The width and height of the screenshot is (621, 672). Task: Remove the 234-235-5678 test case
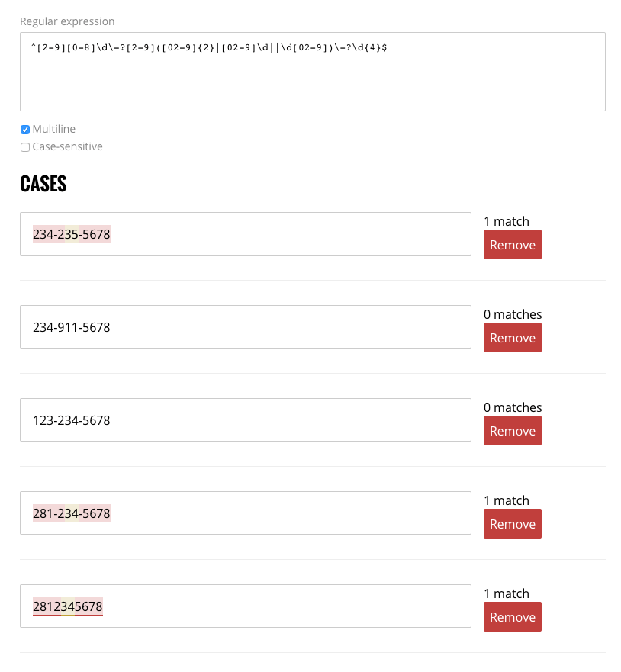512,245
